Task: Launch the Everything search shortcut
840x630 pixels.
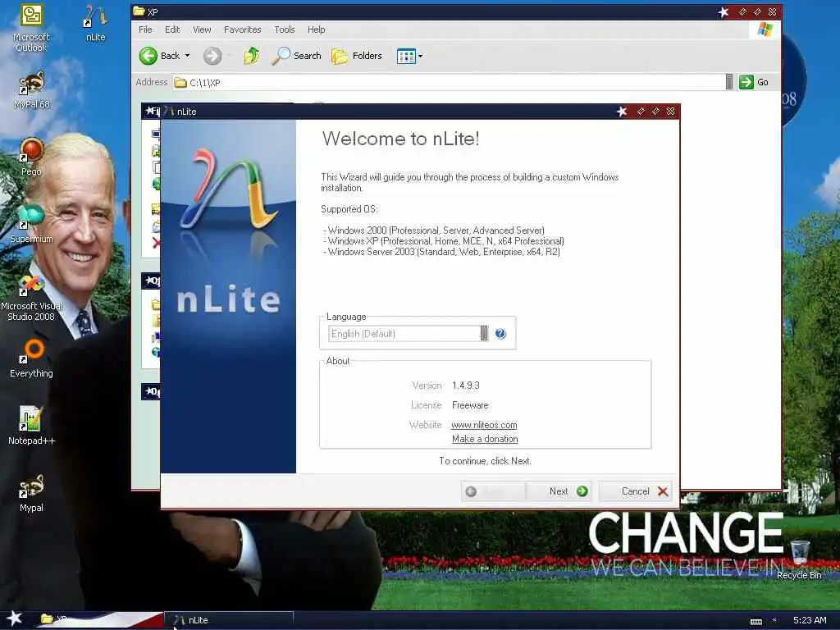Action: click(x=31, y=358)
